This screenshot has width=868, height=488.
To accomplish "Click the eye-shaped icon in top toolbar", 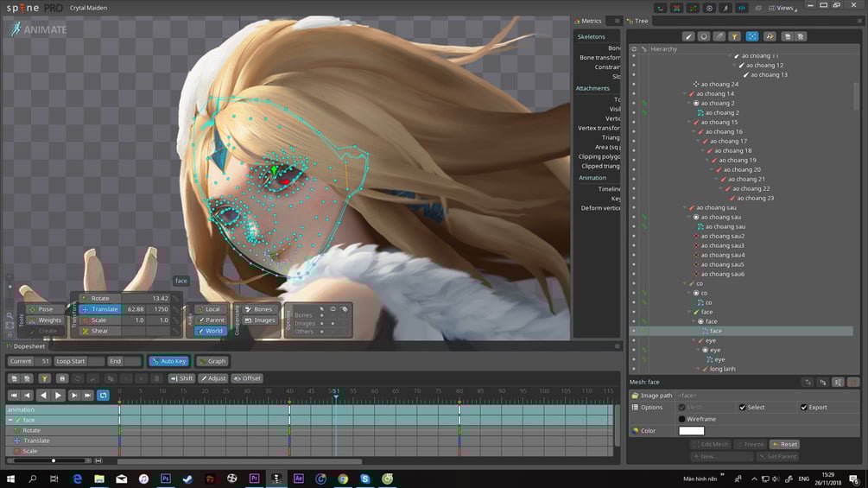I will [x=742, y=8].
